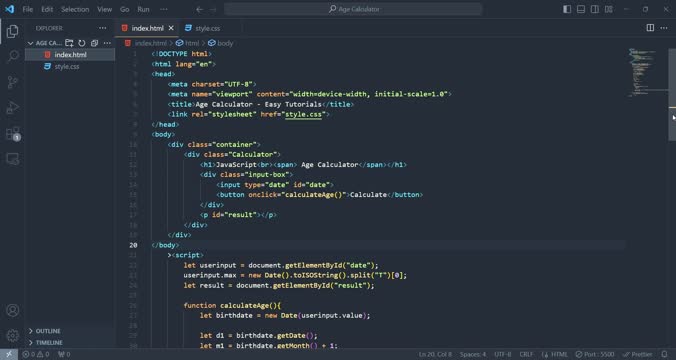
Task: Toggle primary side bar visibility
Action: [x=567, y=9]
